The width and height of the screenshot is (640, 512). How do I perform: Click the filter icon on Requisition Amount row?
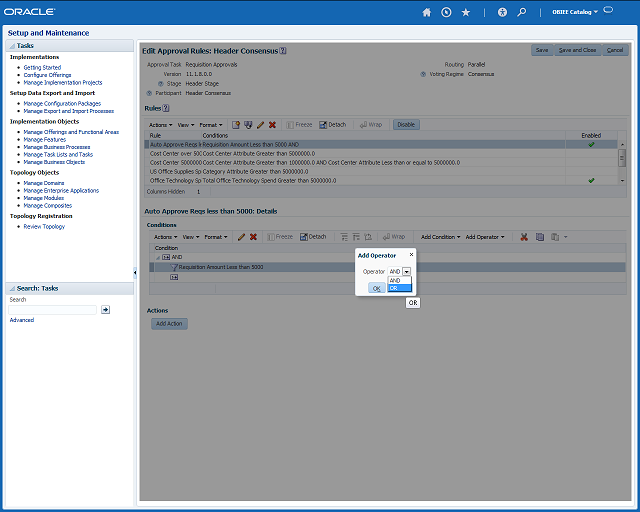[x=174, y=267]
